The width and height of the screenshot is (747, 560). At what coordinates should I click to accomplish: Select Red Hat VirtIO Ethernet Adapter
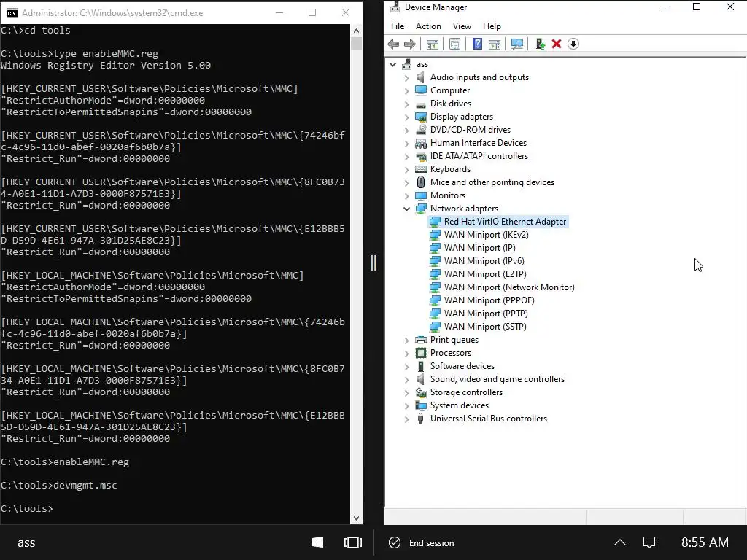tap(505, 222)
